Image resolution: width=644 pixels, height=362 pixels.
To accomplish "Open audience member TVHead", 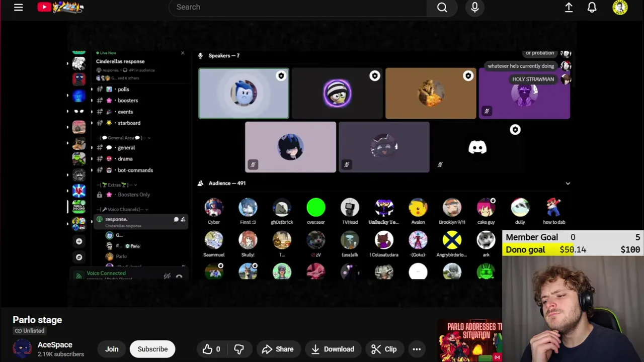I will 350,211.
